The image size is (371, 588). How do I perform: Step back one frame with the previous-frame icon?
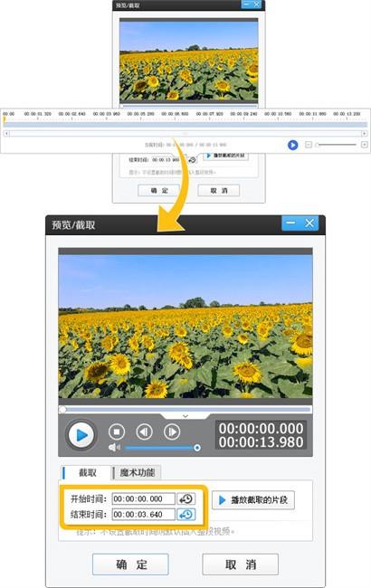tap(145, 432)
